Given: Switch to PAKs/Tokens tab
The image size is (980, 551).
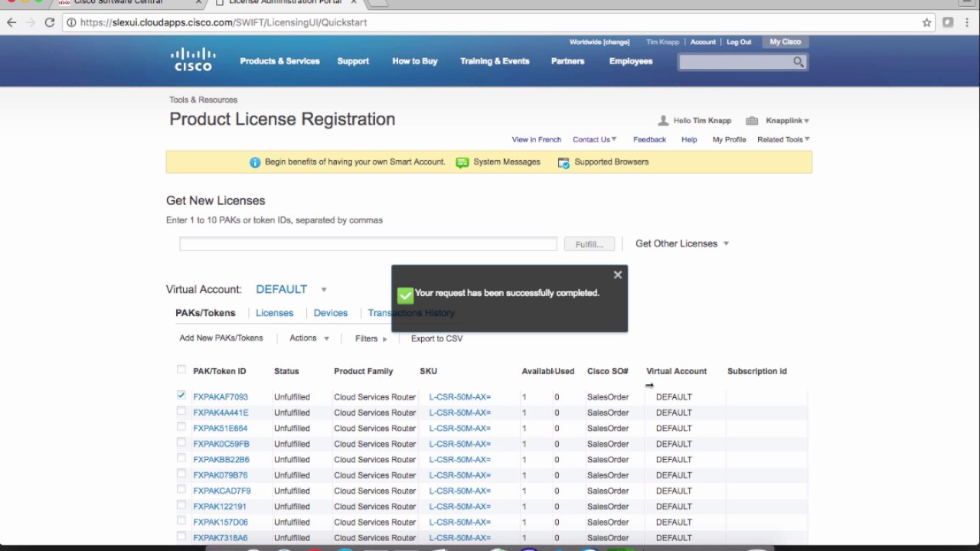Looking at the screenshot, I should point(205,313).
